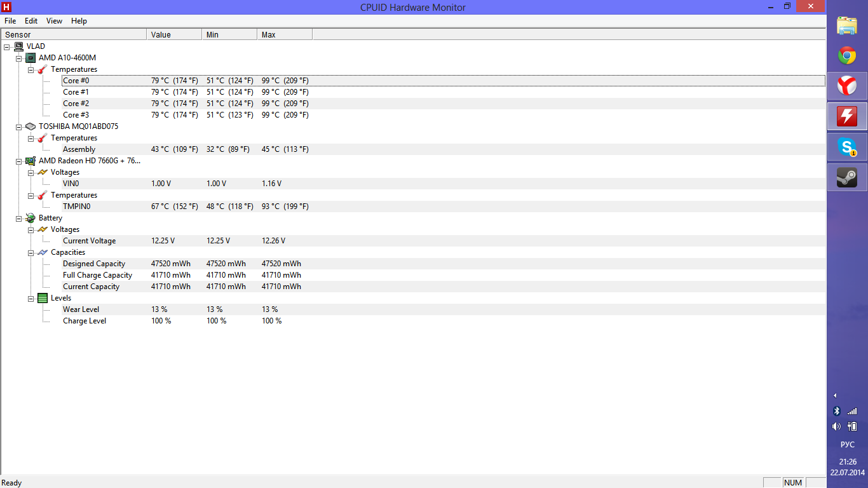Collapse the VLAD computer node

[x=6, y=46]
